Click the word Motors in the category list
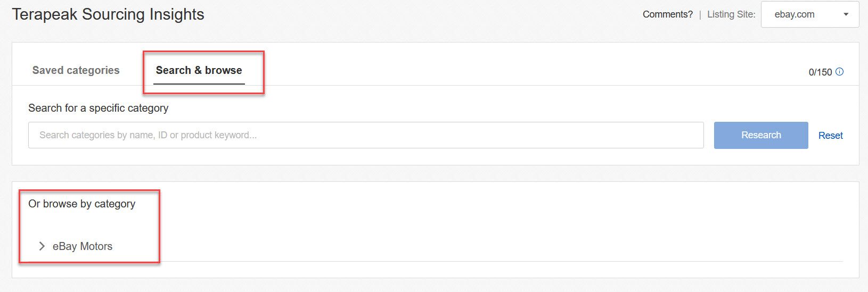The width and height of the screenshot is (868, 292). point(96,246)
